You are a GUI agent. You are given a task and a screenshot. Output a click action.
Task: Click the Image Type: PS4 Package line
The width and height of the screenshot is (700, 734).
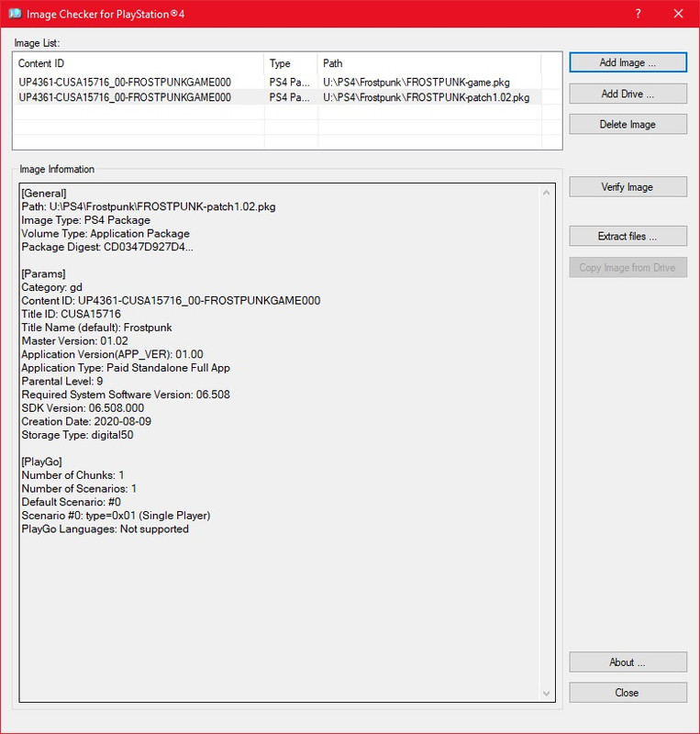pyautogui.click(x=85, y=220)
